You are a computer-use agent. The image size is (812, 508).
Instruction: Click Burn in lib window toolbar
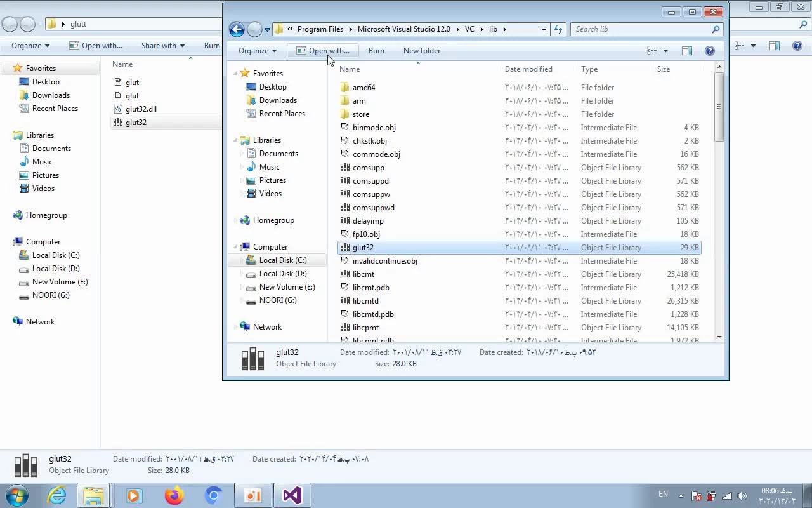(x=376, y=51)
